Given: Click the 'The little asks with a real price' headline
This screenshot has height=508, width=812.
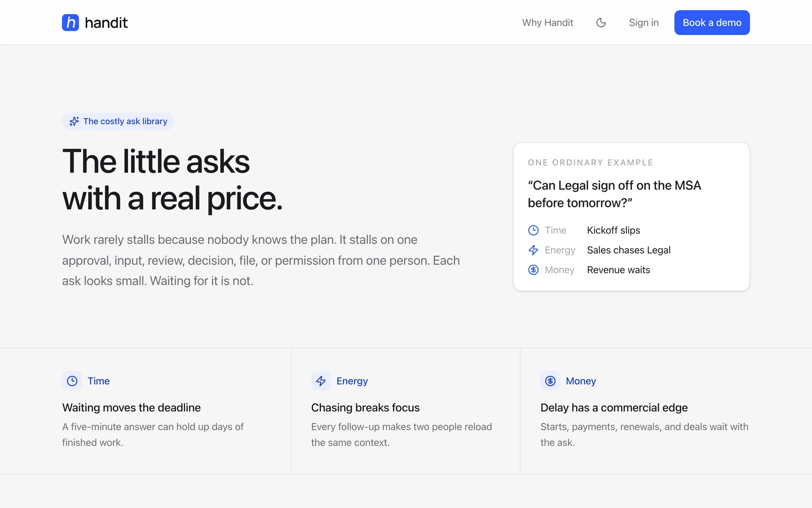Looking at the screenshot, I should pos(172,179).
